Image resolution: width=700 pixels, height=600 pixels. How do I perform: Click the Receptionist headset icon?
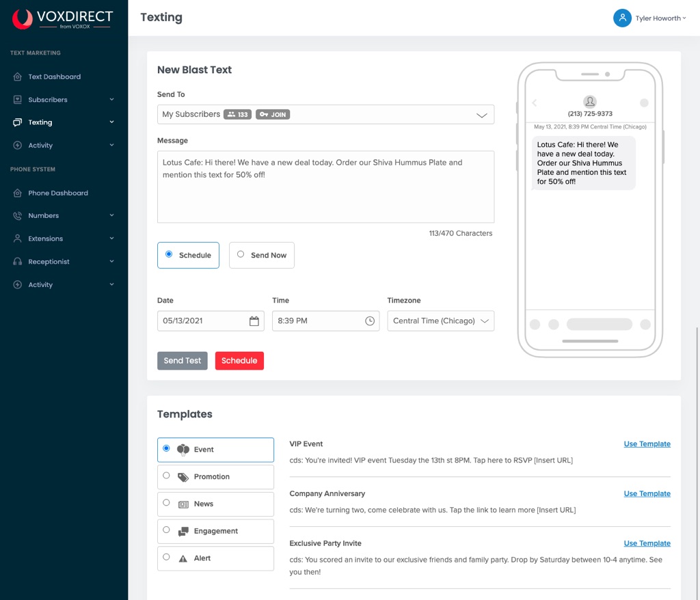coord(18,262)
